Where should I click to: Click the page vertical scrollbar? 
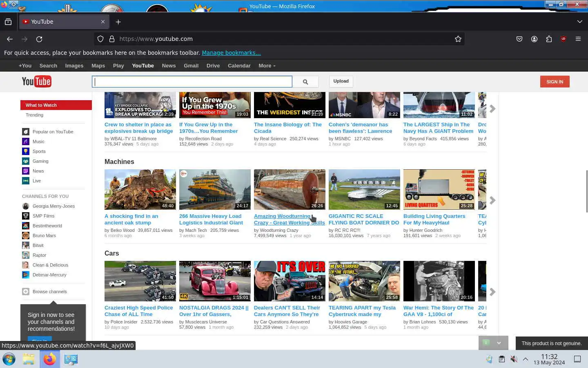tap(586, 191)
